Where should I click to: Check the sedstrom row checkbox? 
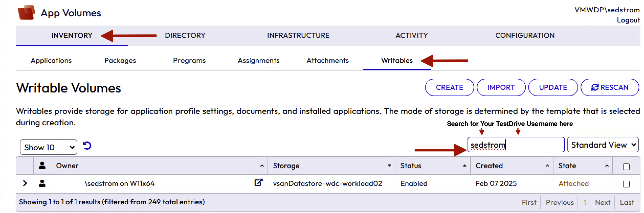[626, 184]
